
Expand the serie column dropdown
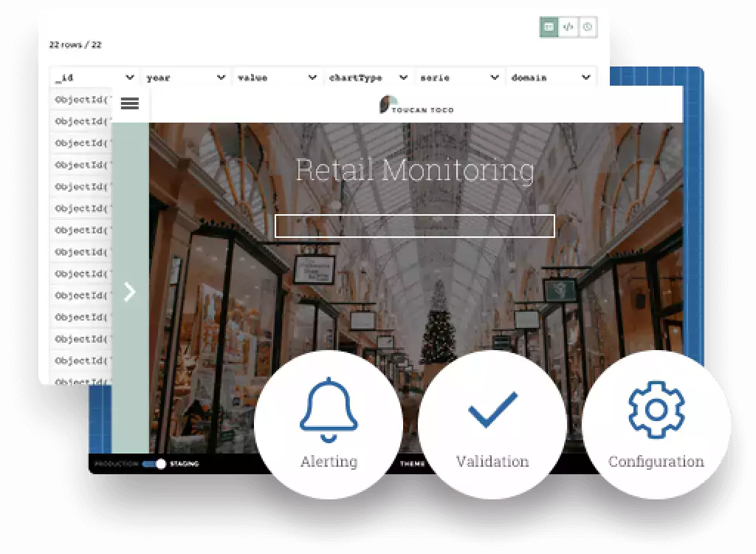coord(495,78)
